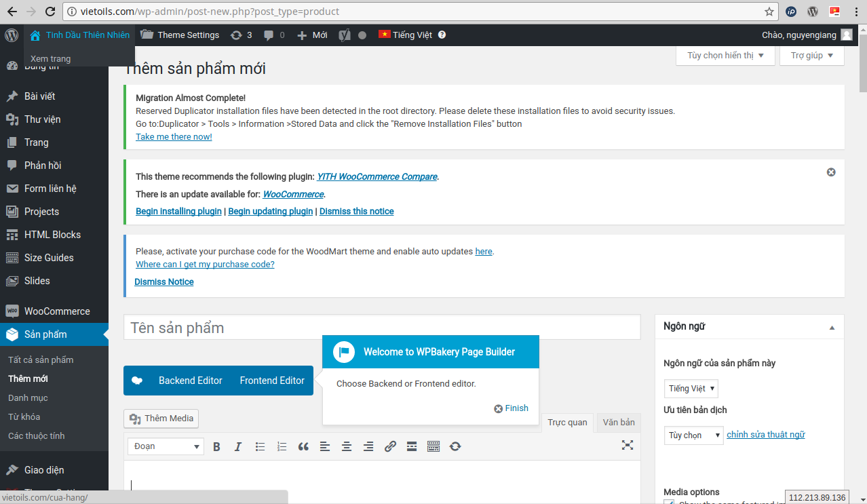This screenshot has height=504, width=867.
Task: Align text right in the editor
Action: pos(368,446)
